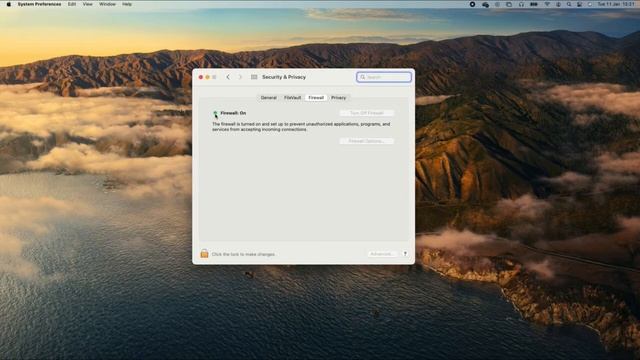
Task: Open Spotlight search magnifier in menu bar
Action: pyautogui.click(x=569, y=4)
